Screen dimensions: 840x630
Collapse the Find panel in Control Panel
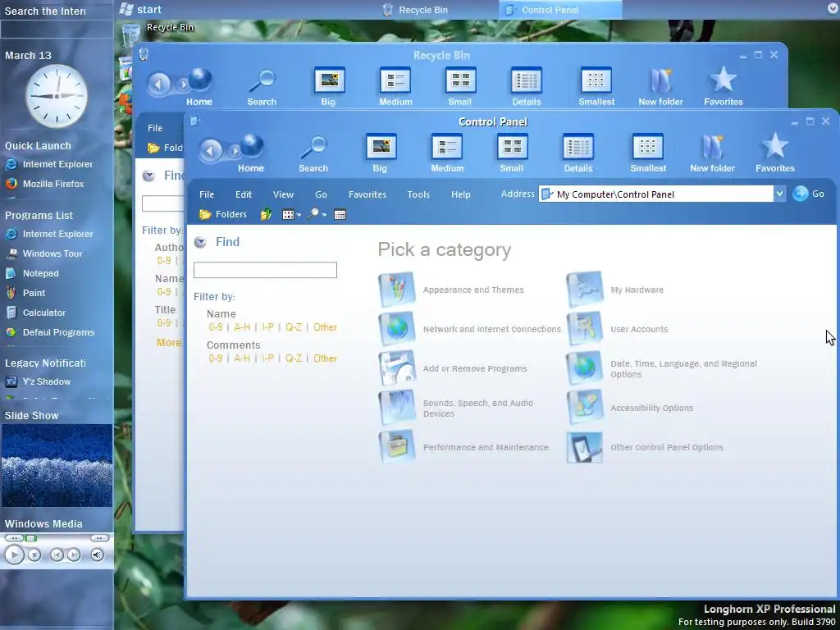point(200,242)
